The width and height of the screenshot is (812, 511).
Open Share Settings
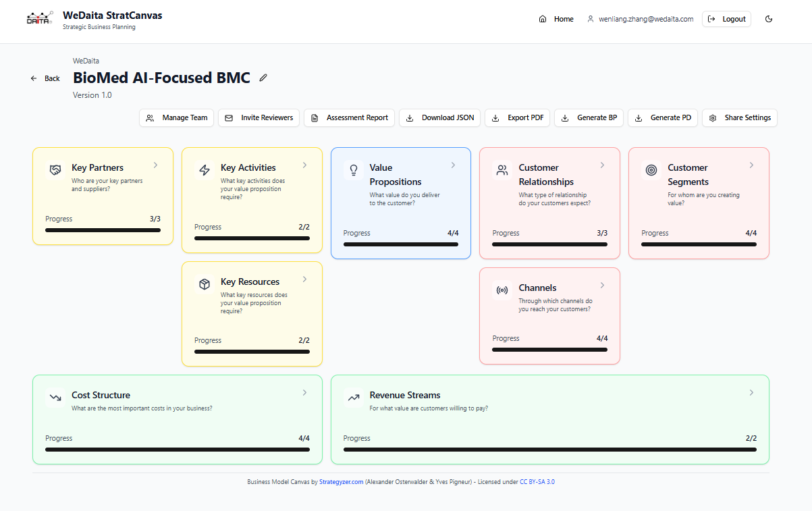coord(740,117)
